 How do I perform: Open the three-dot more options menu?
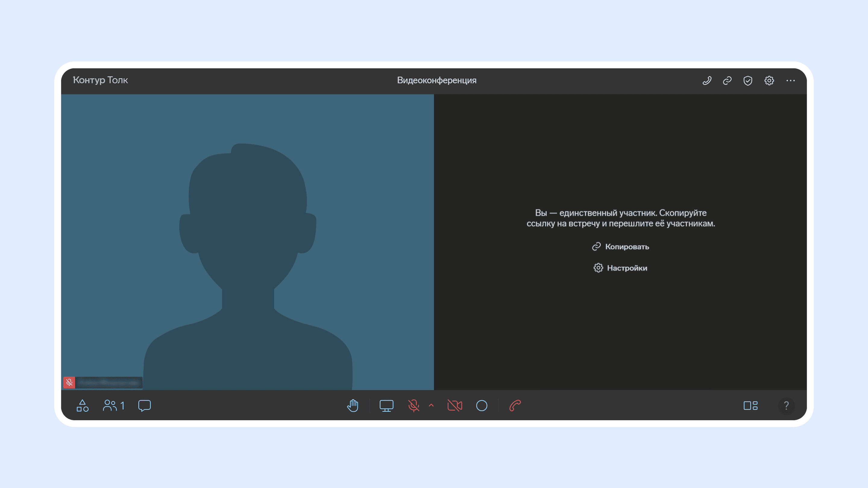(x=791, y=80)
